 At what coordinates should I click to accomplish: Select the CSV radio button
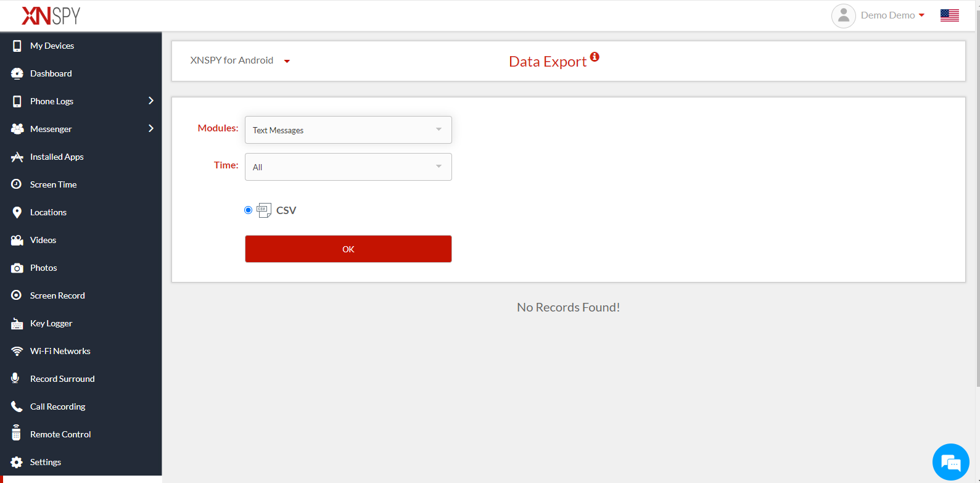click(249, 210)
